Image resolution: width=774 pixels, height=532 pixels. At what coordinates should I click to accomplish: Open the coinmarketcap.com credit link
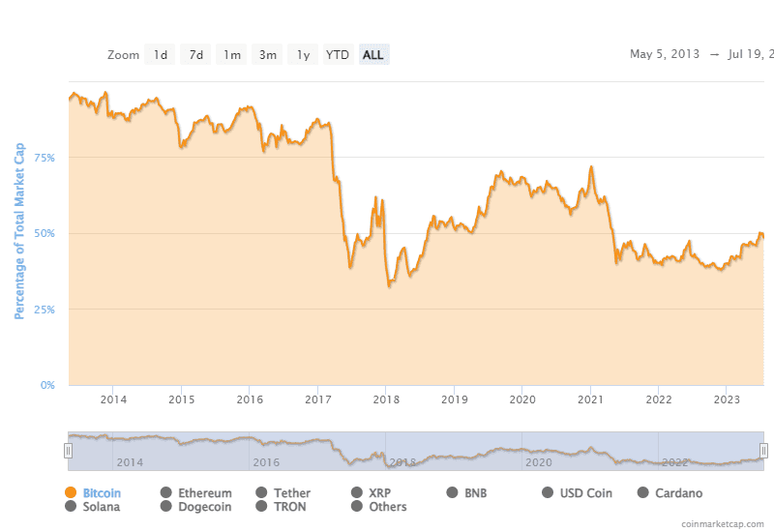coord(721,523)
